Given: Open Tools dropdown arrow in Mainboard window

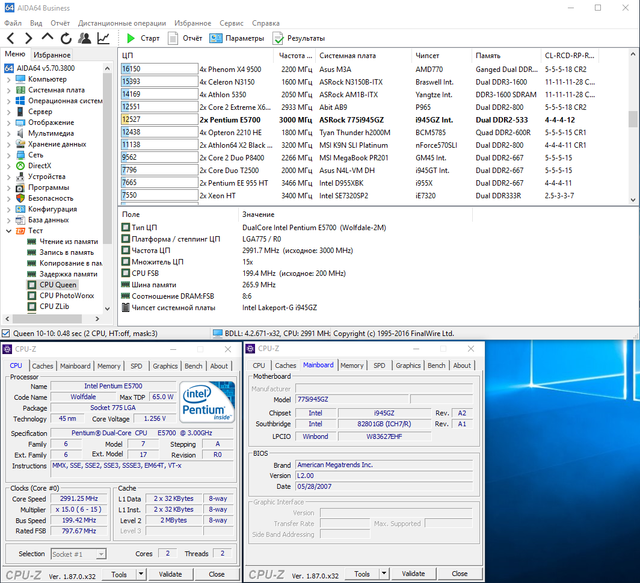Looking at the screenshot, I should click(383, 574).
